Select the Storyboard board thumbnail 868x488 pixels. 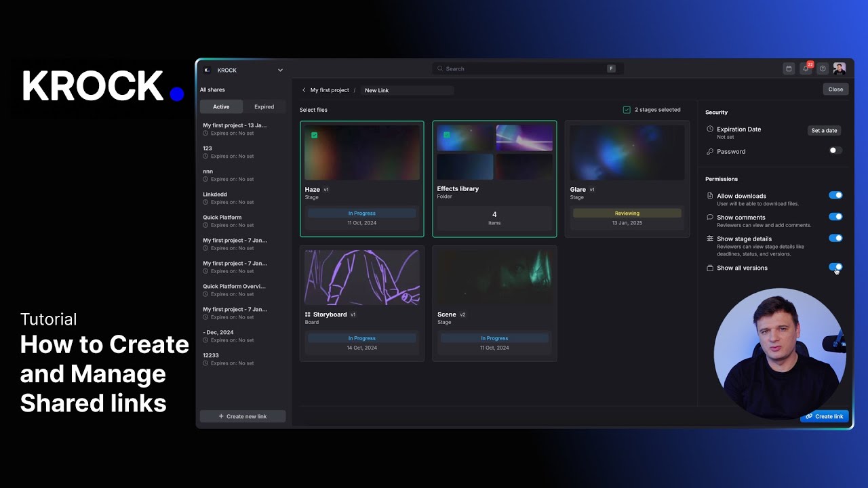click(362, 277)
